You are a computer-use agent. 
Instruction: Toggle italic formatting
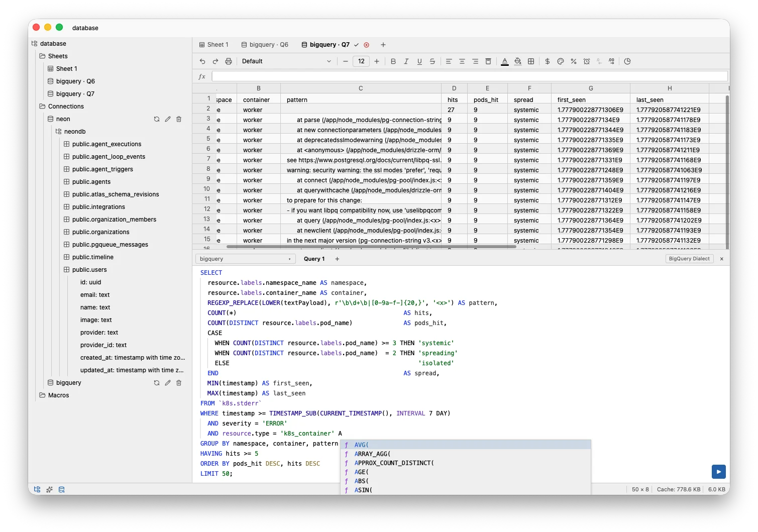[406, 61]
